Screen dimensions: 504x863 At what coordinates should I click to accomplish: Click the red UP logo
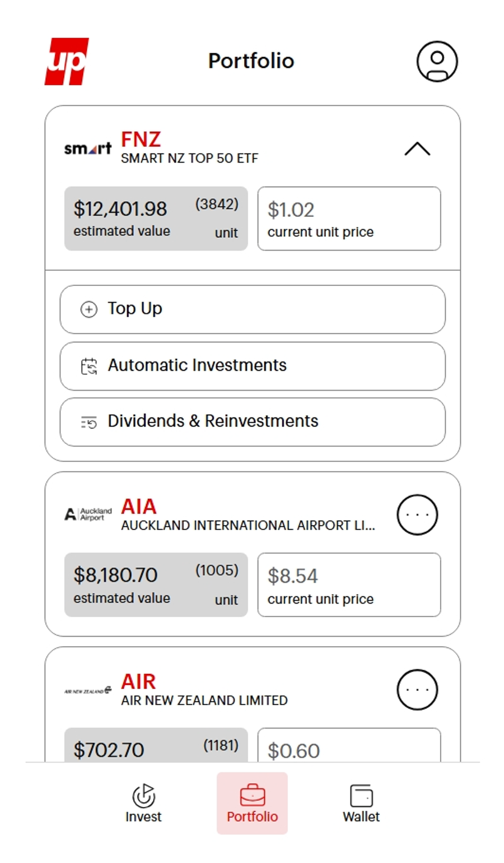point(67,61)
